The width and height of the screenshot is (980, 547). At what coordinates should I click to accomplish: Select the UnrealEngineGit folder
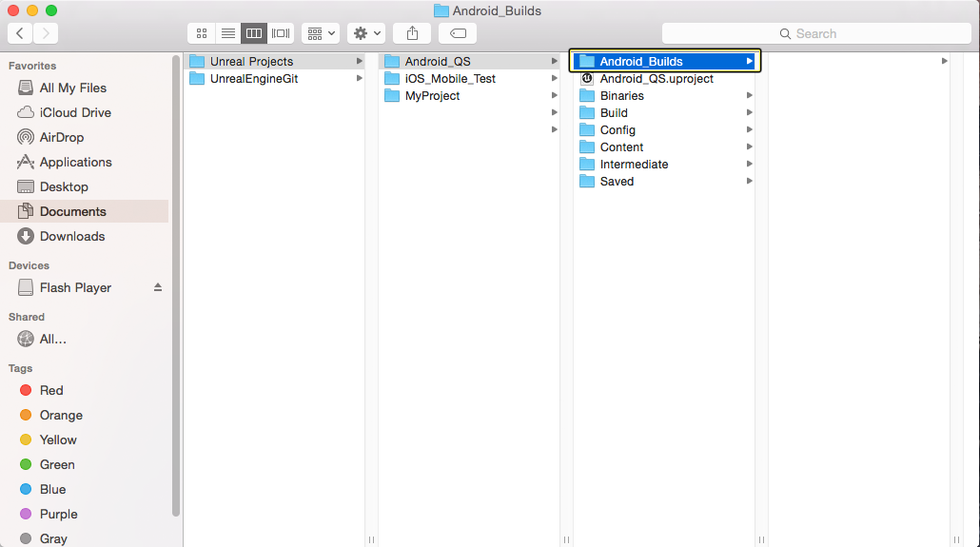[x=275, y=79]
